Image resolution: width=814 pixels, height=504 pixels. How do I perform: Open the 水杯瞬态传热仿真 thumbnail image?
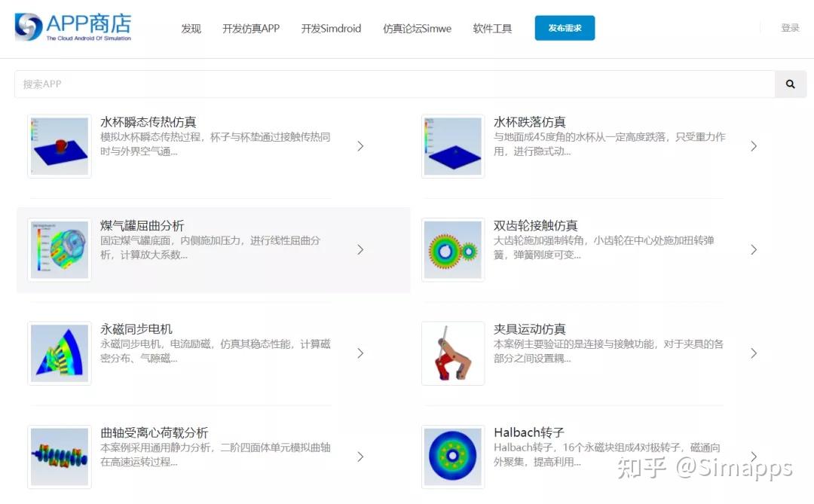pos(59,145)
